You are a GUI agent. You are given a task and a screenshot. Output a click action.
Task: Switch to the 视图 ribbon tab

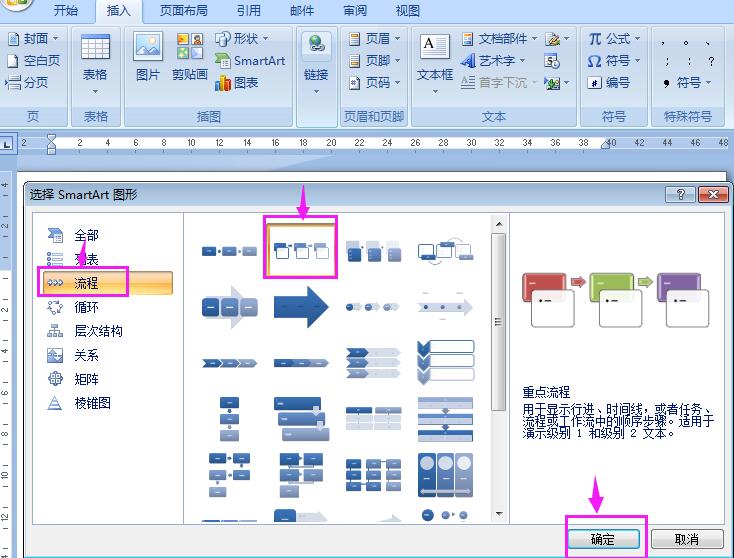[407, 10]
